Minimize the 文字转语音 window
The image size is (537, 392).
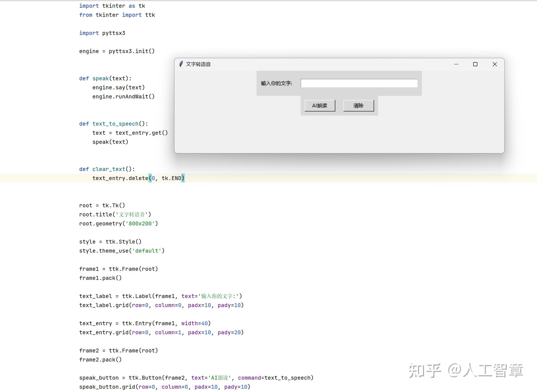pyautogui.click(x=456, y=64)
